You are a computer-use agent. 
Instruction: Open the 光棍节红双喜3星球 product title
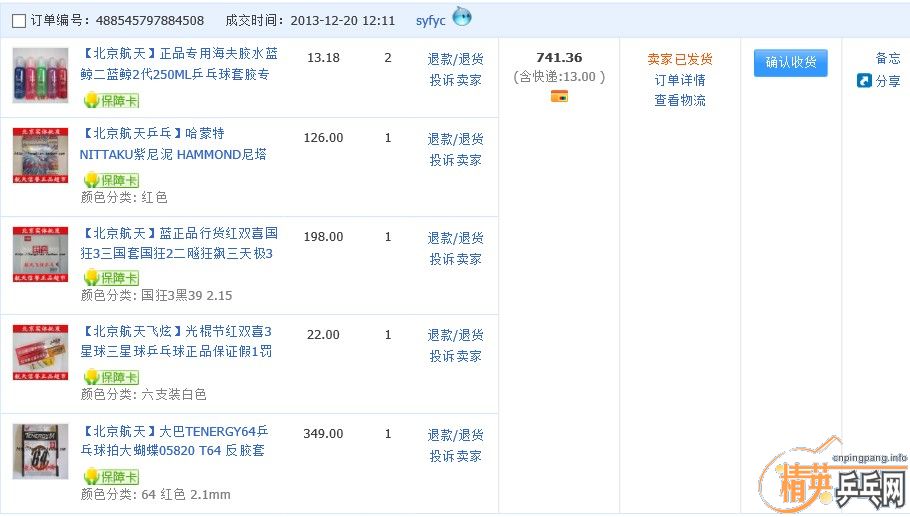tap(176, 341)
